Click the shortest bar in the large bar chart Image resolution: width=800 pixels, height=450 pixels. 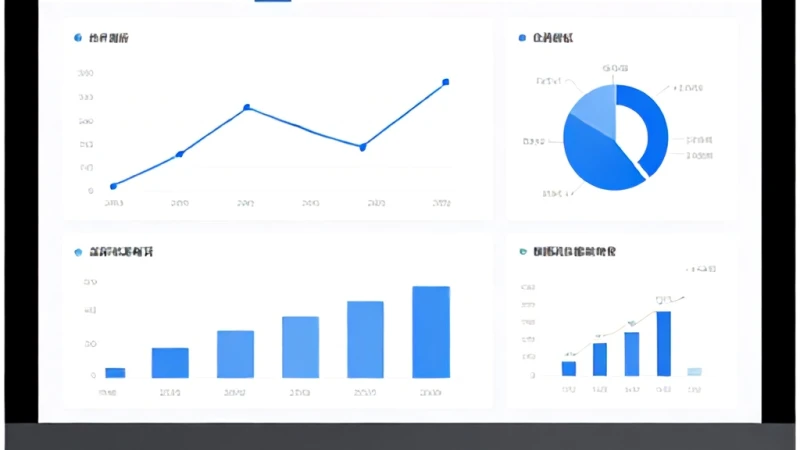pyautogui.click(x=115, y=373)
